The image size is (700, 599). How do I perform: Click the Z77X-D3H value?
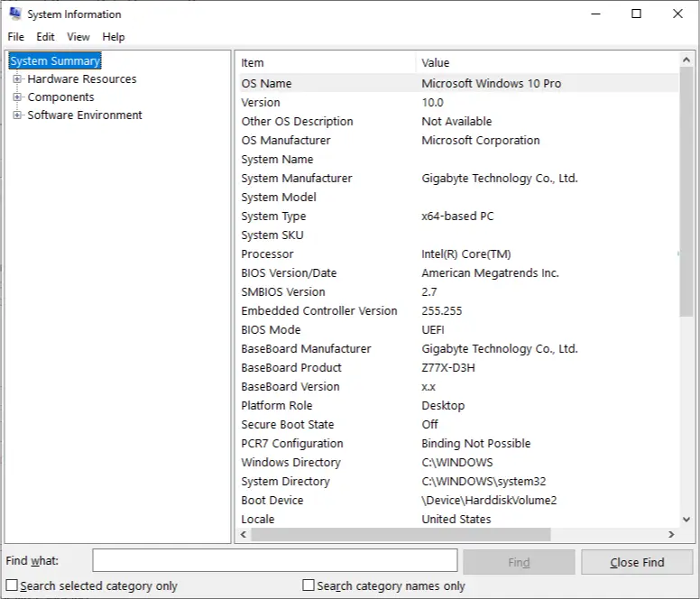click(448, 368)
